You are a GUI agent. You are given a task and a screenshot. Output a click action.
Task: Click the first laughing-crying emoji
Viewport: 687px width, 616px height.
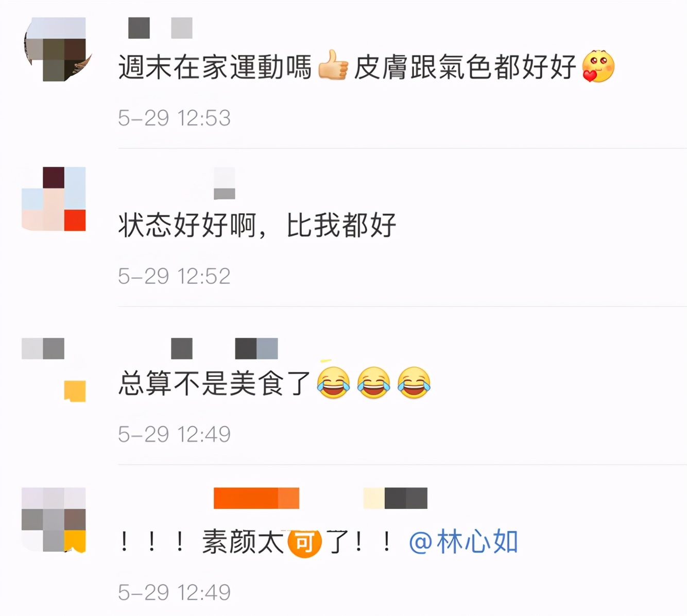333,383
